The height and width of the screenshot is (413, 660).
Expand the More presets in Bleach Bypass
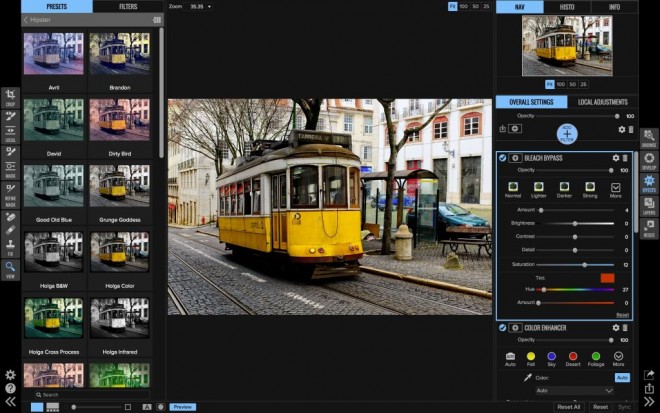(x=615, y=188)
